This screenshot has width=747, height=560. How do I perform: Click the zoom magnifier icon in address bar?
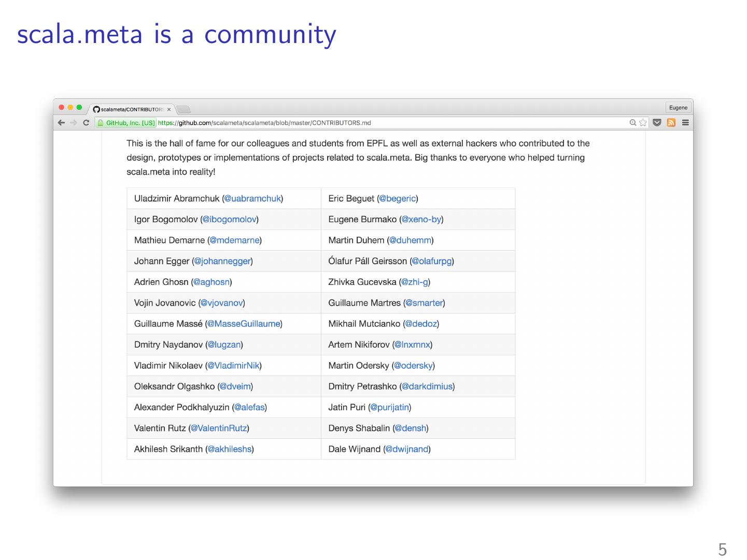[632, 123]
